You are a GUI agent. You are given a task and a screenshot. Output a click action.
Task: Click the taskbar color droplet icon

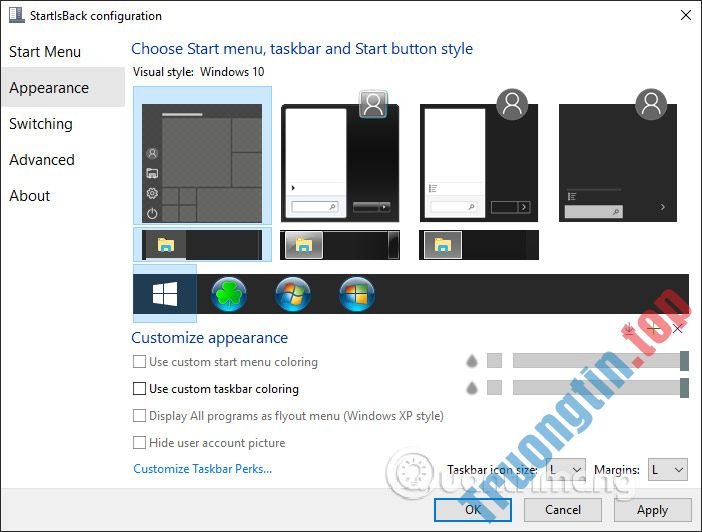pos(472,388)
